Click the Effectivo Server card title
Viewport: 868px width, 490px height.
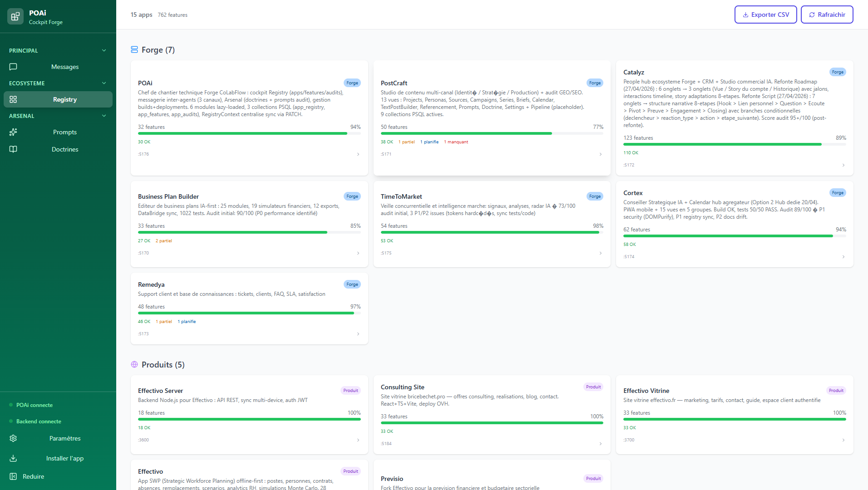161,391
